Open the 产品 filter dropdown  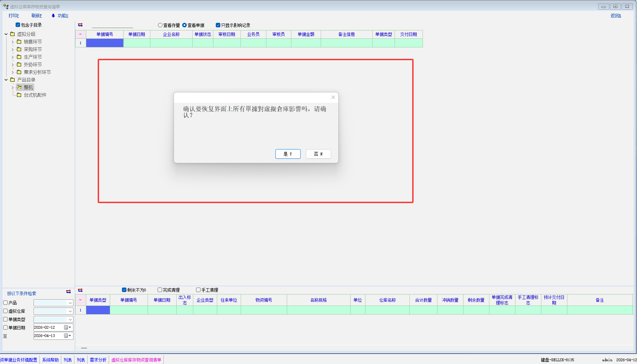pyautogui.click(x=70, y=303)
